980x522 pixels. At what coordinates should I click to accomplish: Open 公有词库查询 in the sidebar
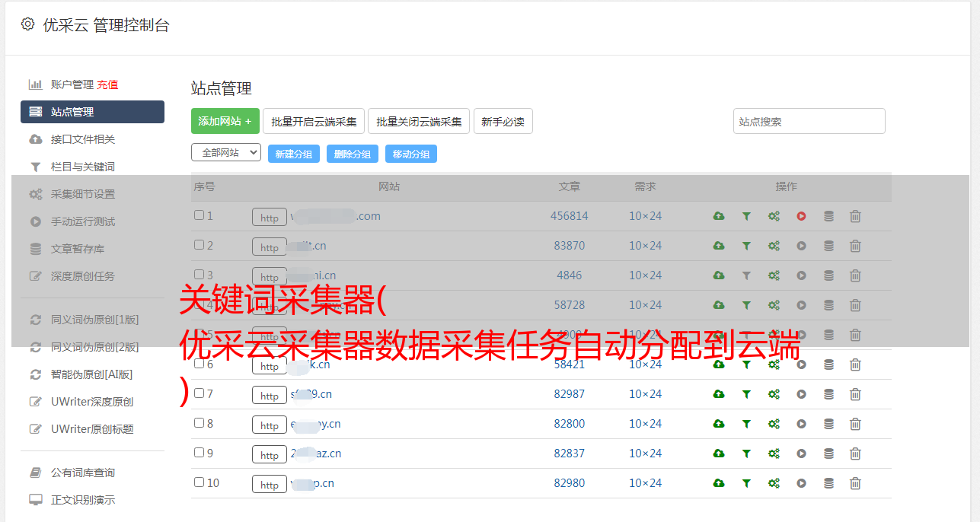click(x=83, y=473)
